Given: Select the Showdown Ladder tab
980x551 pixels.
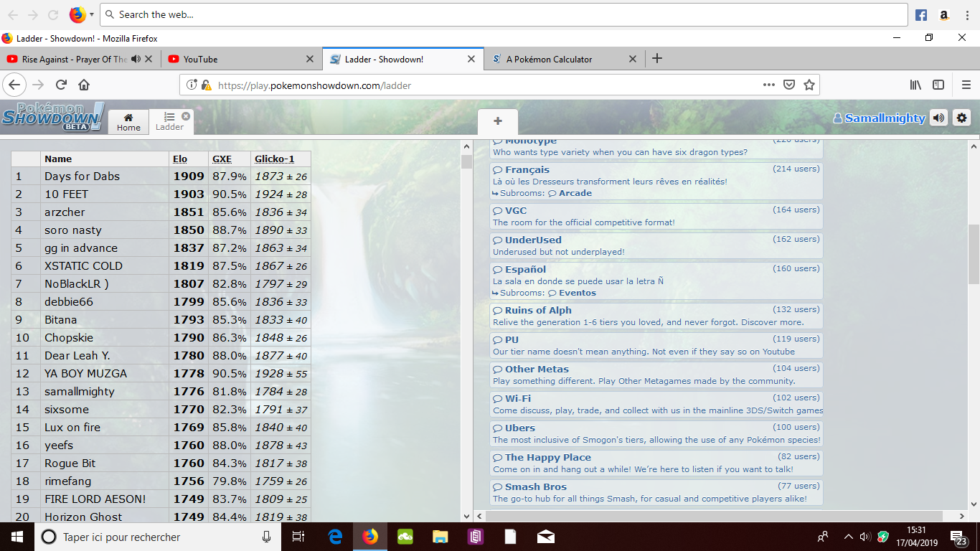Looking at the screenshot, I should click(169, 121).
